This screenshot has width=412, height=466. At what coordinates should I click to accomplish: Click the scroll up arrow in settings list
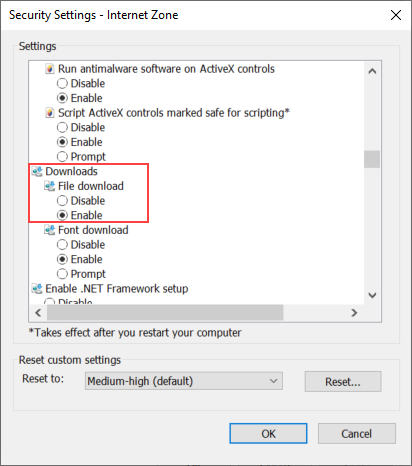(x=372, y=71)
